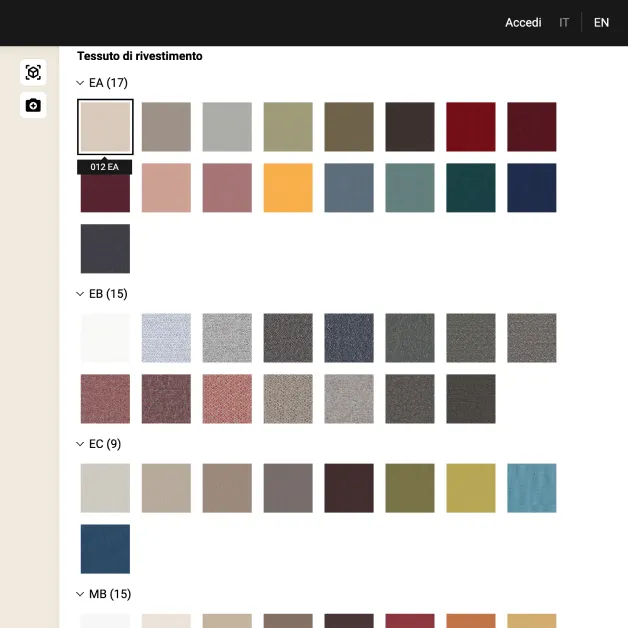
Task: Click the EB (15) group label
Action: [x=108, y=294]
